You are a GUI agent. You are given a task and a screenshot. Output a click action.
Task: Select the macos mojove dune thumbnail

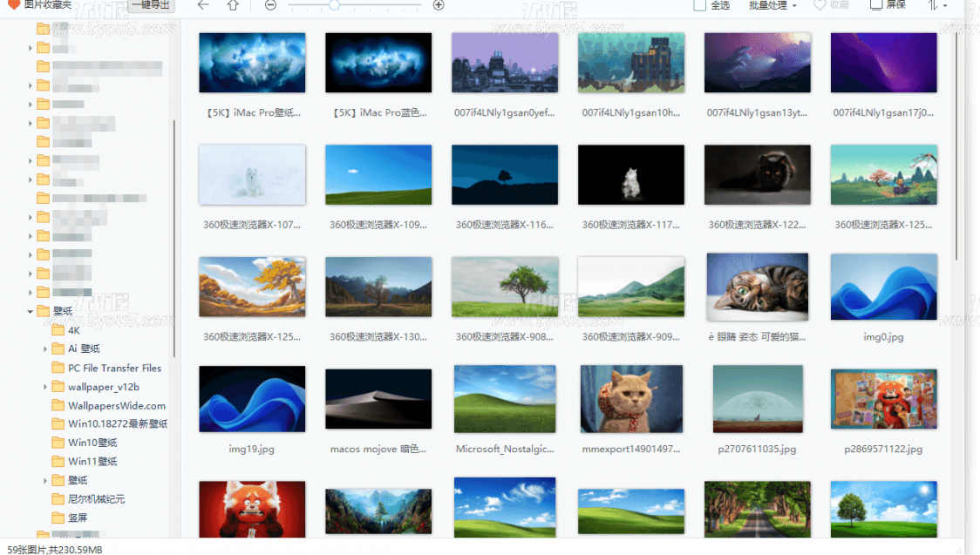tap(378, 399)
